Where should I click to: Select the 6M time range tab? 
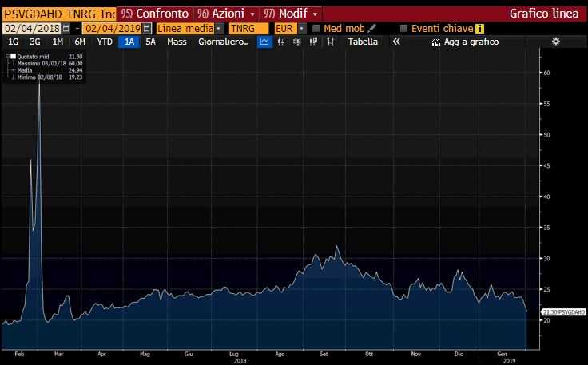(x=80, y=42)
